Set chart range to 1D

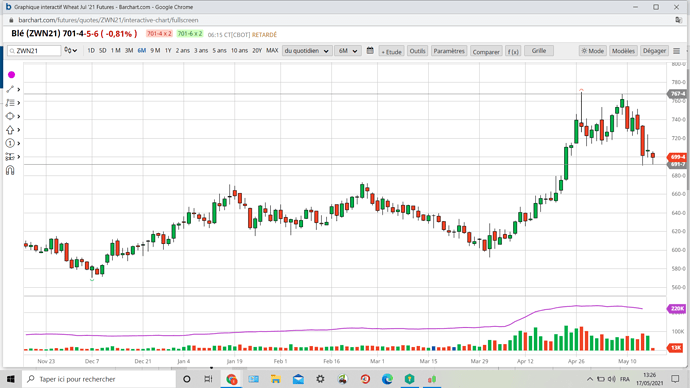(91, 51)
